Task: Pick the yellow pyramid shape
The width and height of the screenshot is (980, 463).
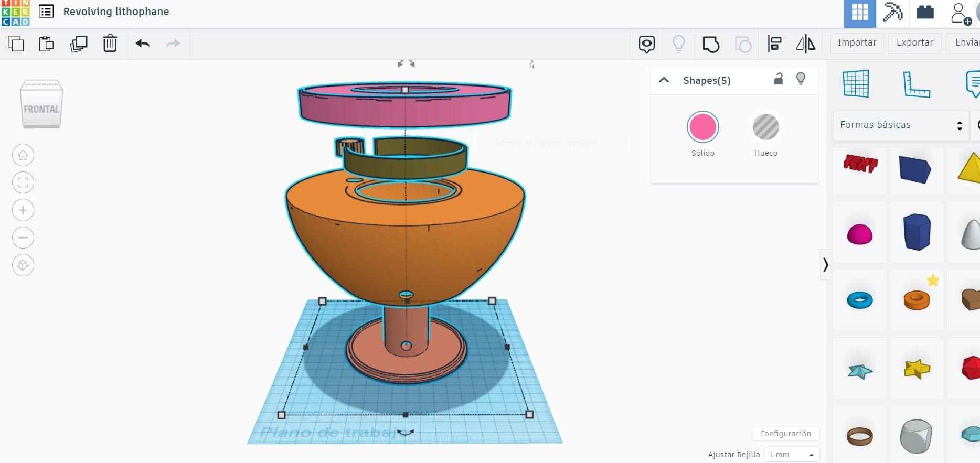Action: [970, 168]
